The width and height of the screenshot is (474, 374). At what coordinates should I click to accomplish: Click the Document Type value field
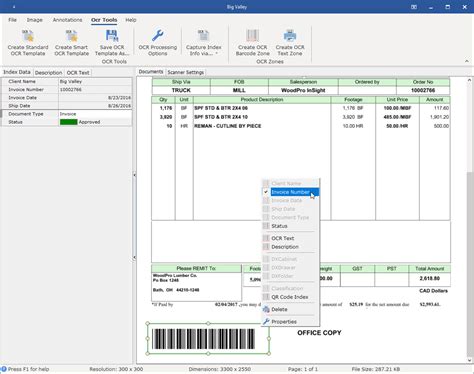[95, 114]
